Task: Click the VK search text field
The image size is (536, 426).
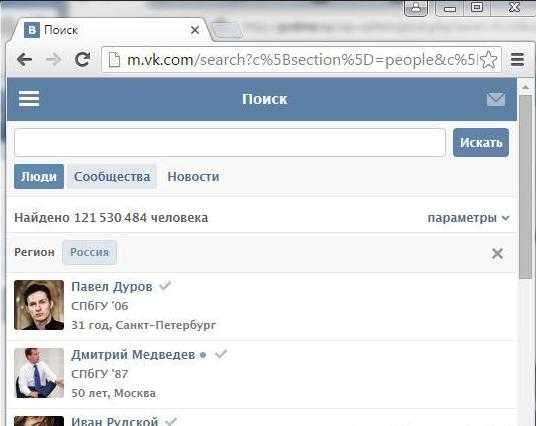Action: click(230, 143)
